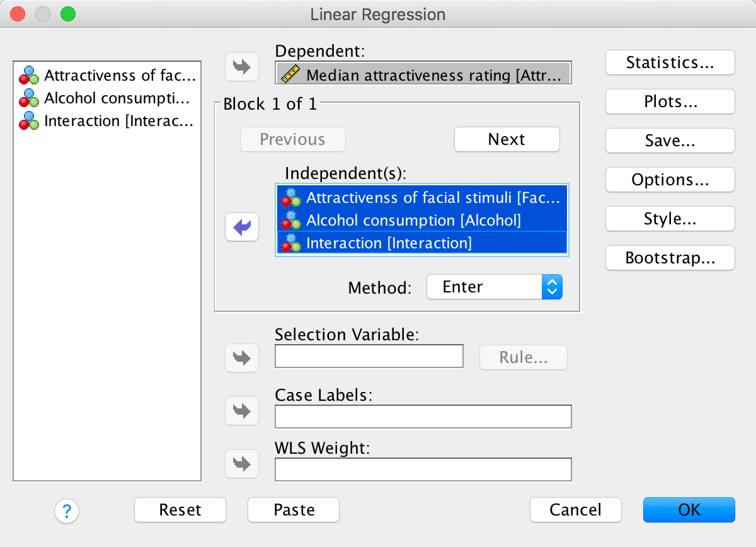Click the blue arrow to remove independents
This screenshot has width=756, height=547.
click(x=242, y=227)
